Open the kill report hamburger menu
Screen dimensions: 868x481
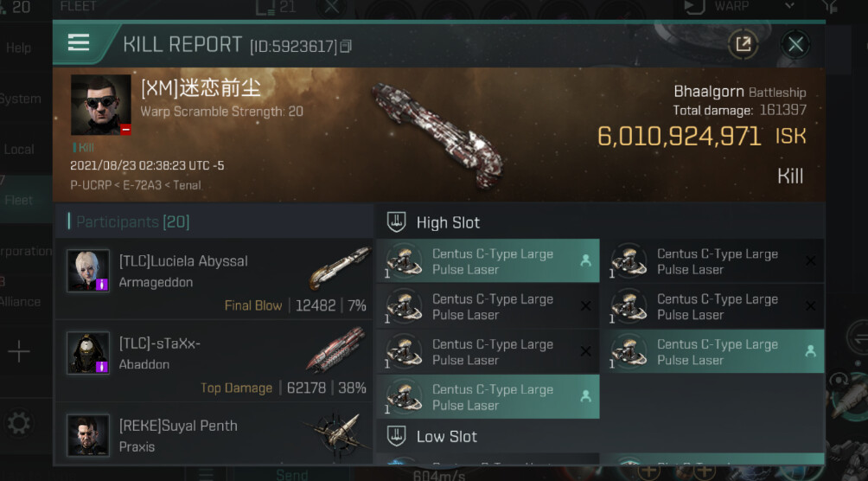(x=79, y=43)
